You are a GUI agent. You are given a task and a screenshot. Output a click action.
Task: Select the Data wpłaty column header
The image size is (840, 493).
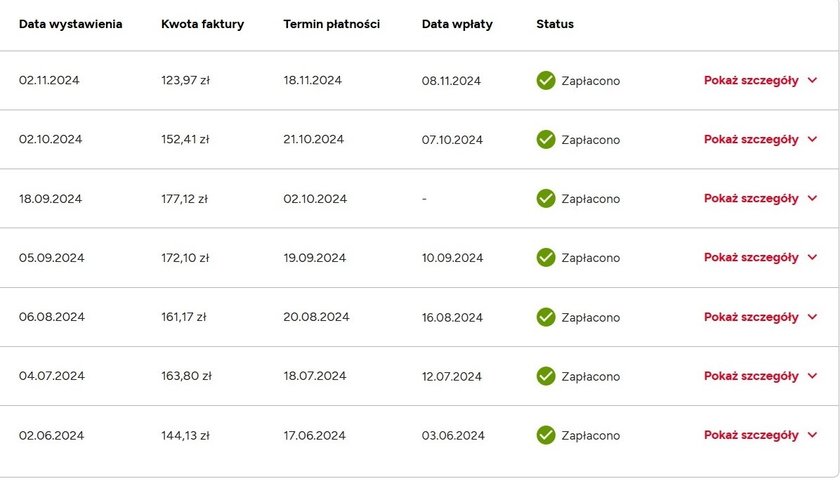tap(457, 24)
